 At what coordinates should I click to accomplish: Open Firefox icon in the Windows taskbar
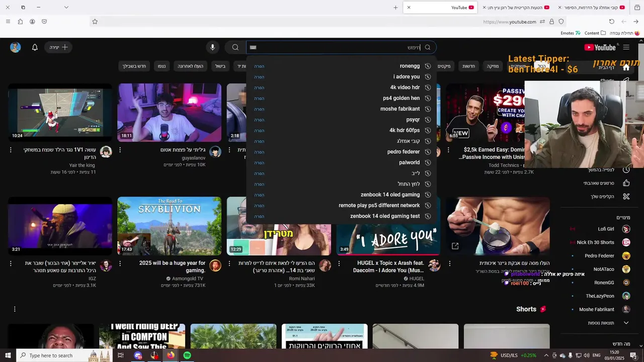[171, 355]
